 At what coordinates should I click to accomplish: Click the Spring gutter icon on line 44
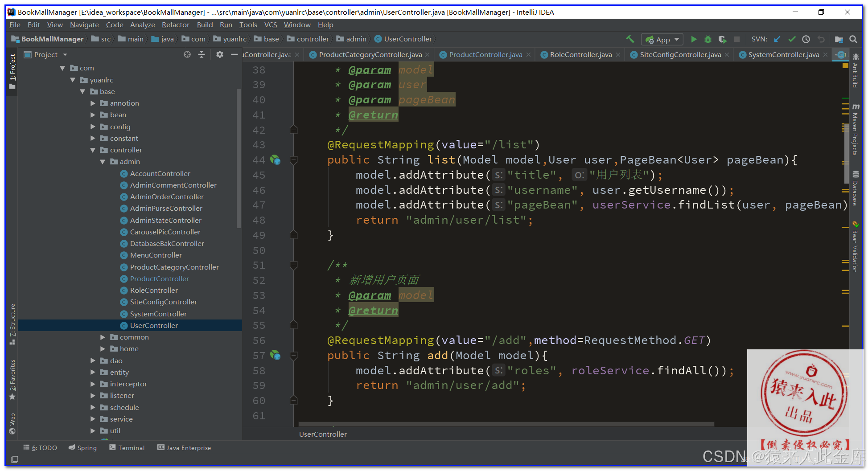coord(275,160)
